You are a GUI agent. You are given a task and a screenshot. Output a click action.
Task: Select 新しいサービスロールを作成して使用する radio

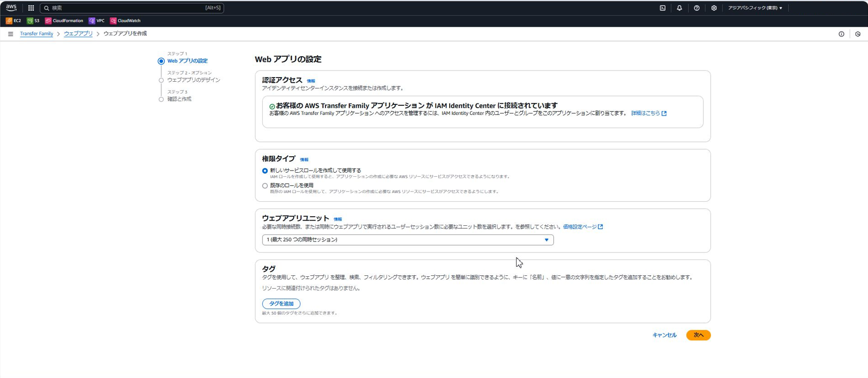[x=265, y=171]
